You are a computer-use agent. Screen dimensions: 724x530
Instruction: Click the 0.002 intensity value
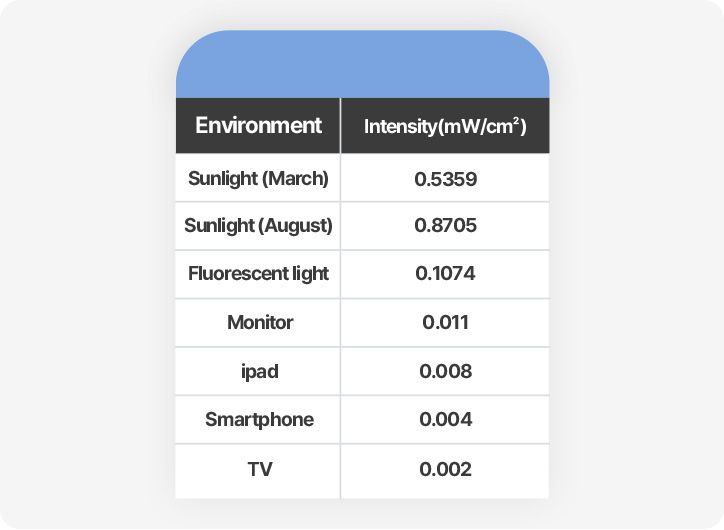click(x=446, y=469)
